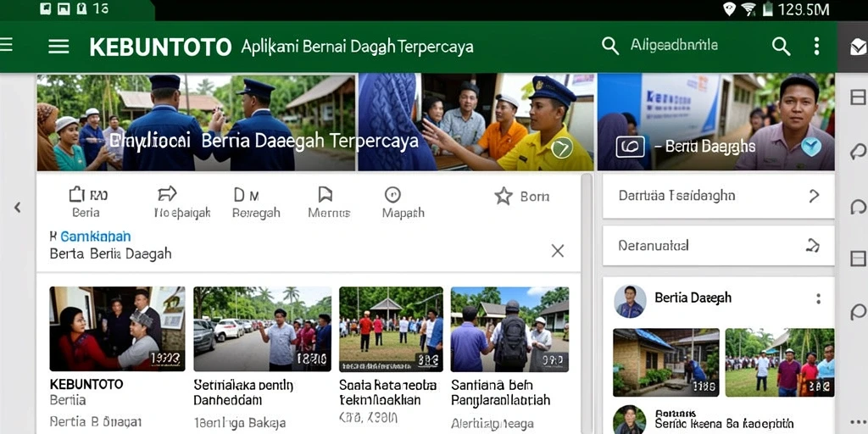This screenshot has height=434, width=868.
Task: Open the crowd thumbnail in Beria Daegah card
Action: coord(780,362)
